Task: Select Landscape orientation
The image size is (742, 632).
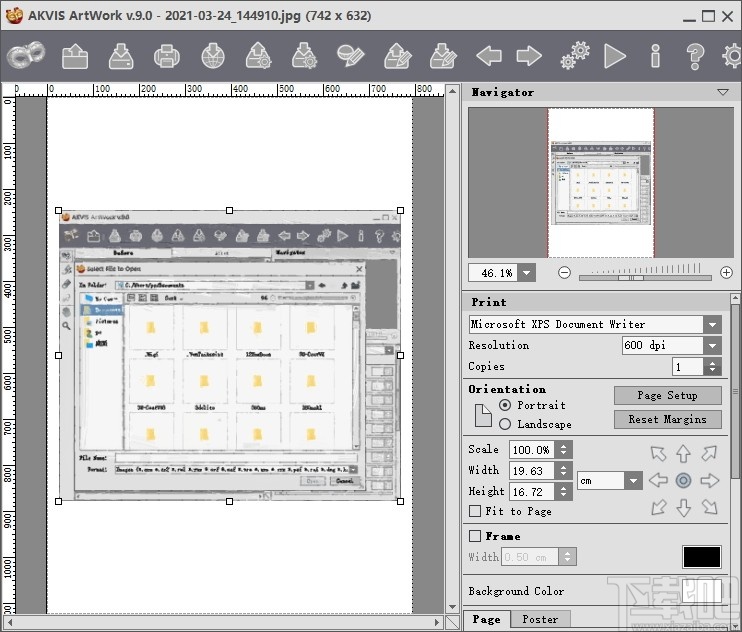Action: pos(505,424)
